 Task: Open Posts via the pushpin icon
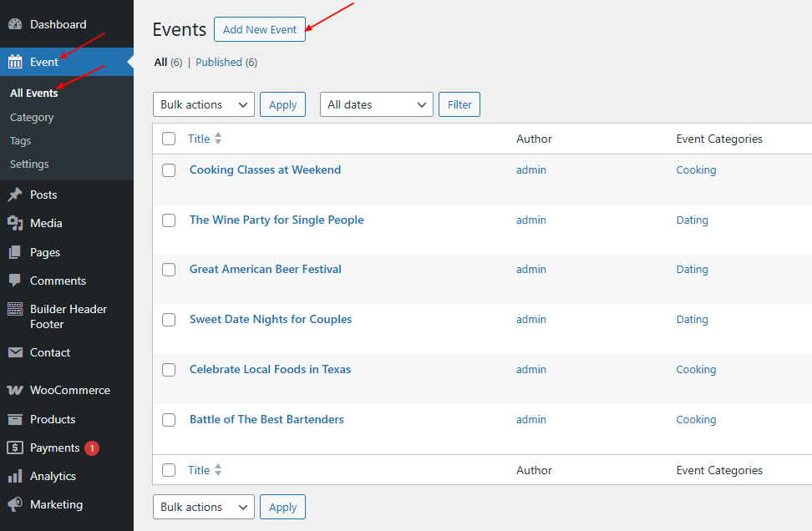[15, 195]
